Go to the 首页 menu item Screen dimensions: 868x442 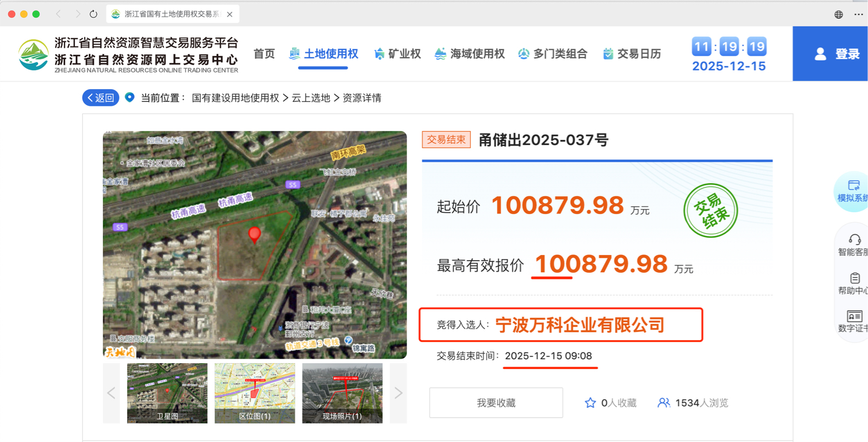(264, 54)
